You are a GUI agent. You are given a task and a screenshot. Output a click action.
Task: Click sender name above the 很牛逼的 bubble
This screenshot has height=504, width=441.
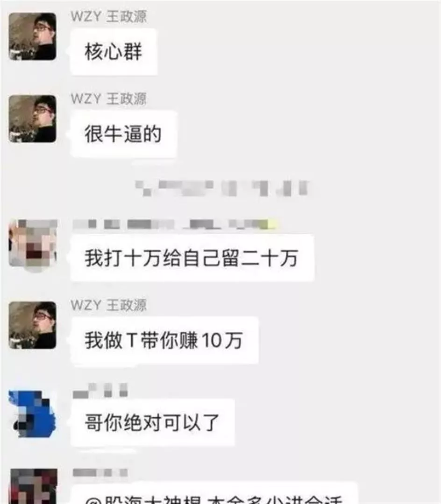click(x=109, y=98)
